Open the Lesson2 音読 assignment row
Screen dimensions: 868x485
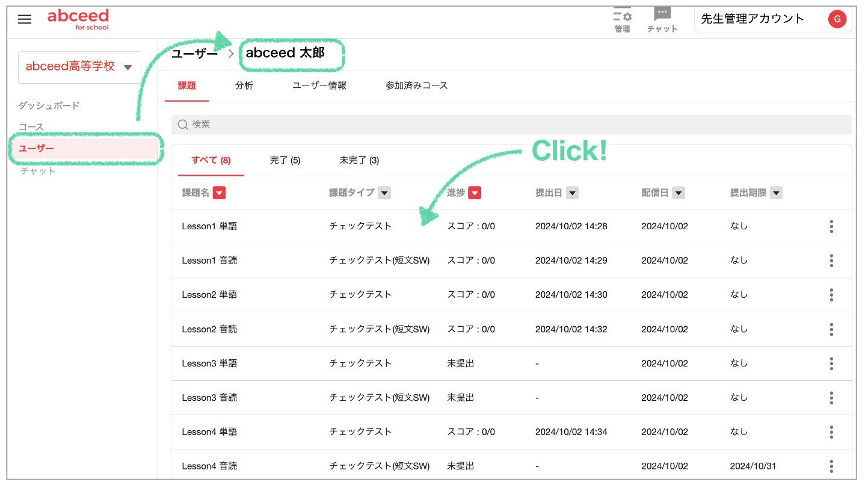[x=511, y=329]
